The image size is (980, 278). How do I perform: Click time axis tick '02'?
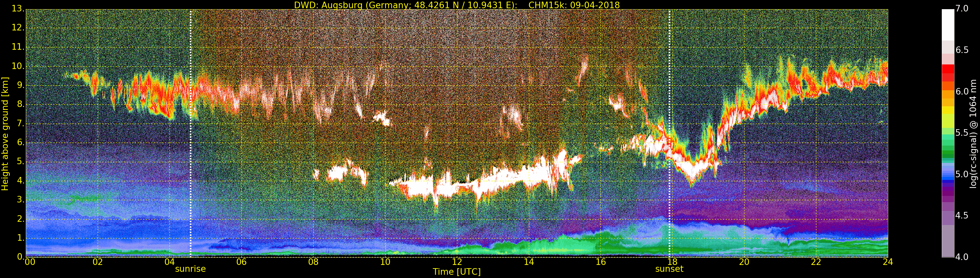point(98,262)
